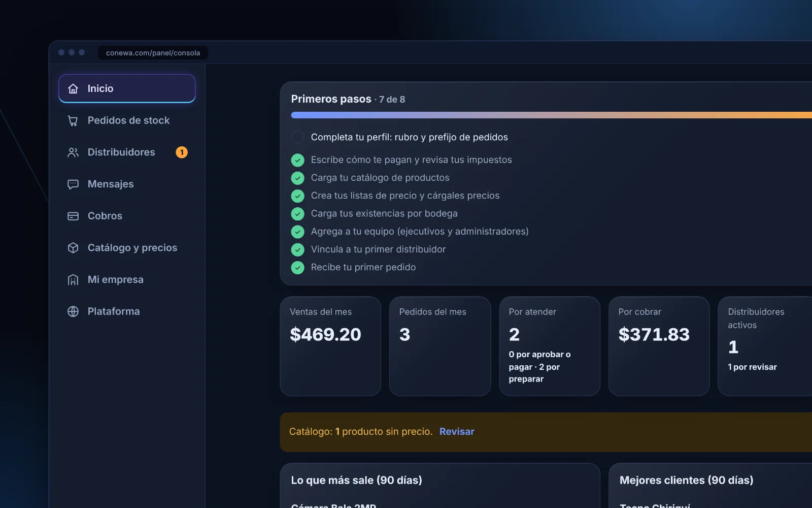The image size is (812, 508).
Task: Click the chat bubble icon for Mensajes
Action: 73,184
